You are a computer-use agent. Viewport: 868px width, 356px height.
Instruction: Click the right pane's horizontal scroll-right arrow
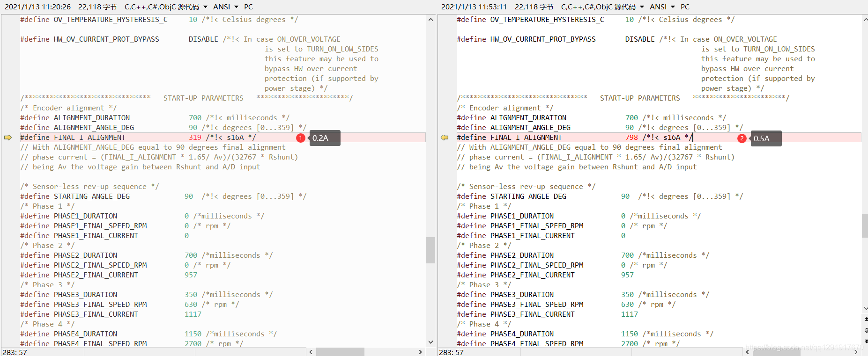(x=856, y=352)
